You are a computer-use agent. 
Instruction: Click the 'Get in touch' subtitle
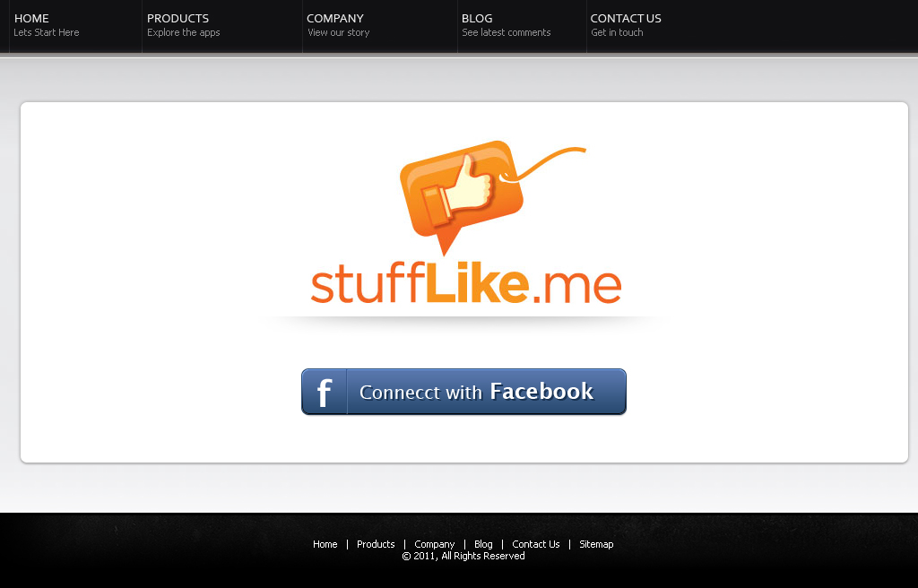[x=617, y=32]
